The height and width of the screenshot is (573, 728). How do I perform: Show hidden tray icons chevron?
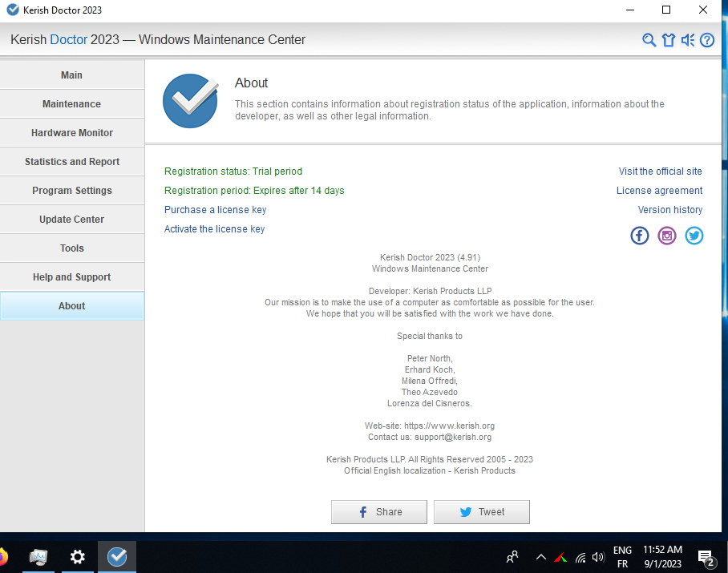[541, 557]
